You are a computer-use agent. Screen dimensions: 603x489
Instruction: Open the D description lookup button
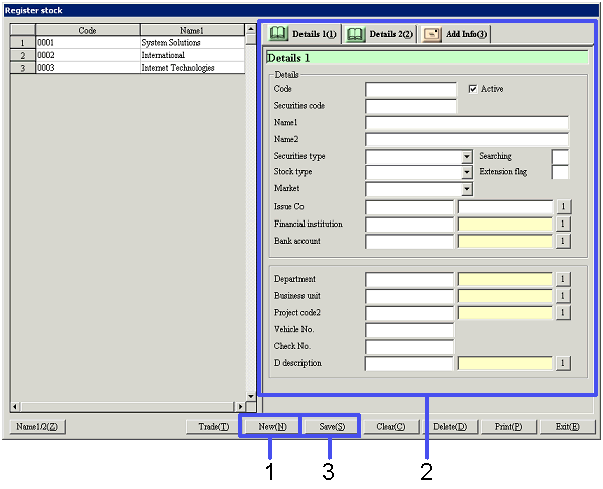click(563, 363)
